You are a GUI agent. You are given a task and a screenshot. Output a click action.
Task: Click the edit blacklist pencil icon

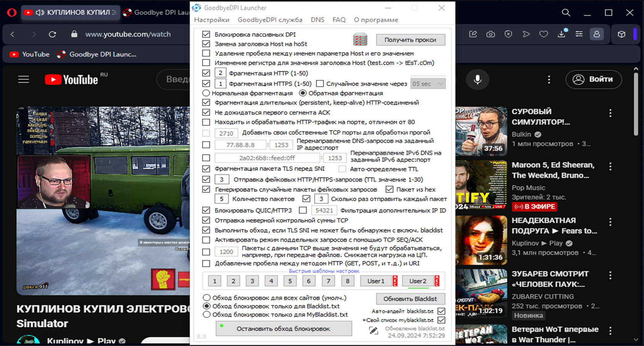pos(374,331)
